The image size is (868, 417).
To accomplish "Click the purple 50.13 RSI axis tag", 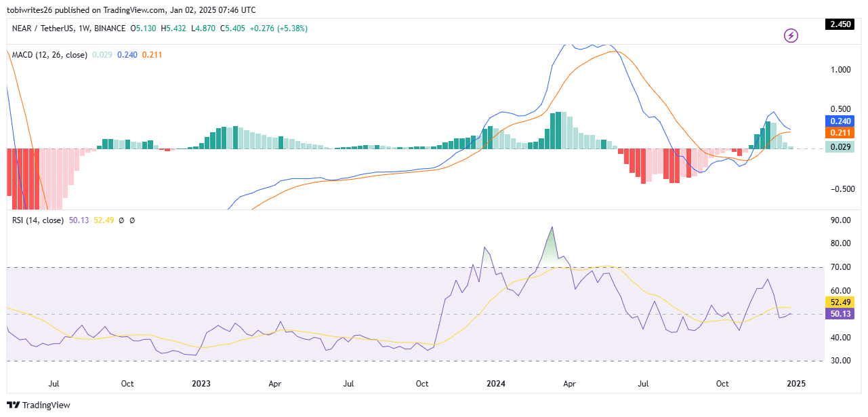I will tap(840, 313).
